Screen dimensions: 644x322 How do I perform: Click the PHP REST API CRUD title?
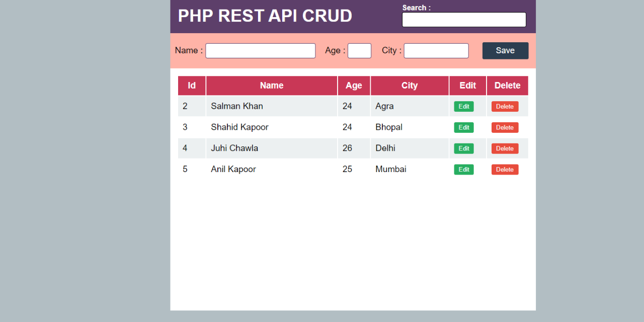tap(265, 16)
